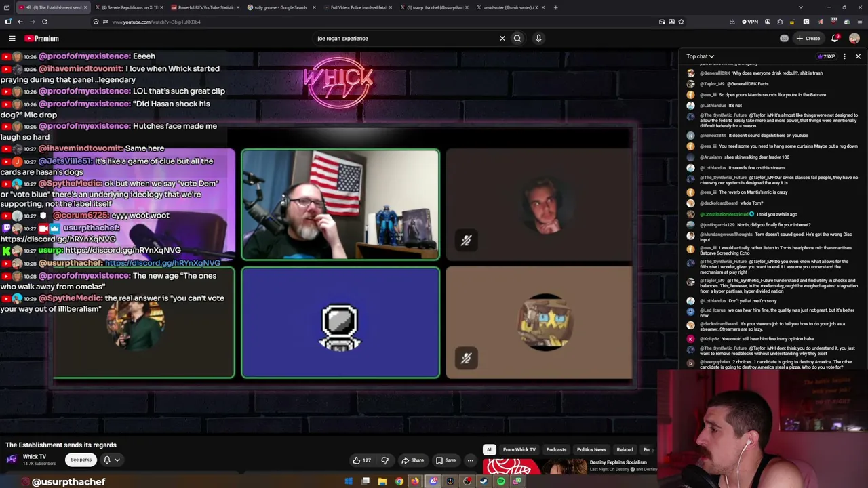This screenshot has height=488, width=868.
Task: Open the 75XP channel points badge
Action: pos(826,56)
